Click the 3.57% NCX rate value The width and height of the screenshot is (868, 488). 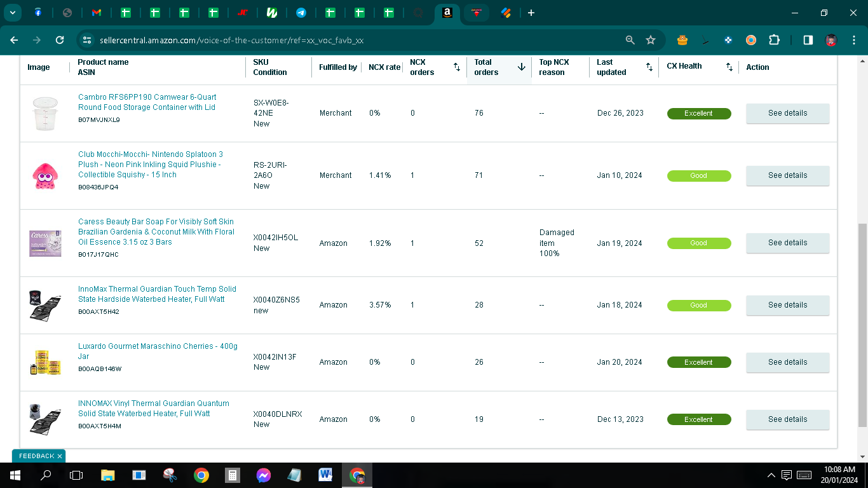[380, 305]
